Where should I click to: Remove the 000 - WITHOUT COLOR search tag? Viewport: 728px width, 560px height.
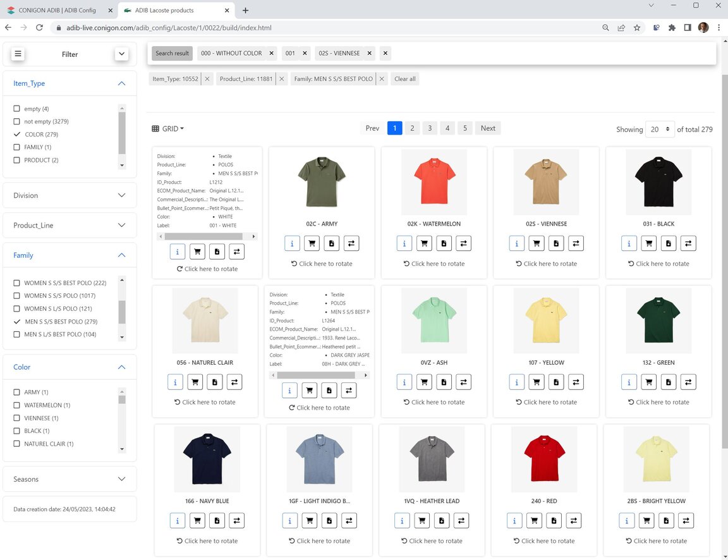pos(272,53)
